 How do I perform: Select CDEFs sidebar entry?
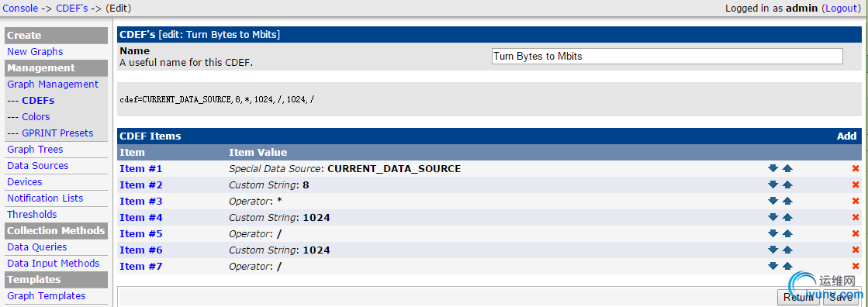(38, 101)
